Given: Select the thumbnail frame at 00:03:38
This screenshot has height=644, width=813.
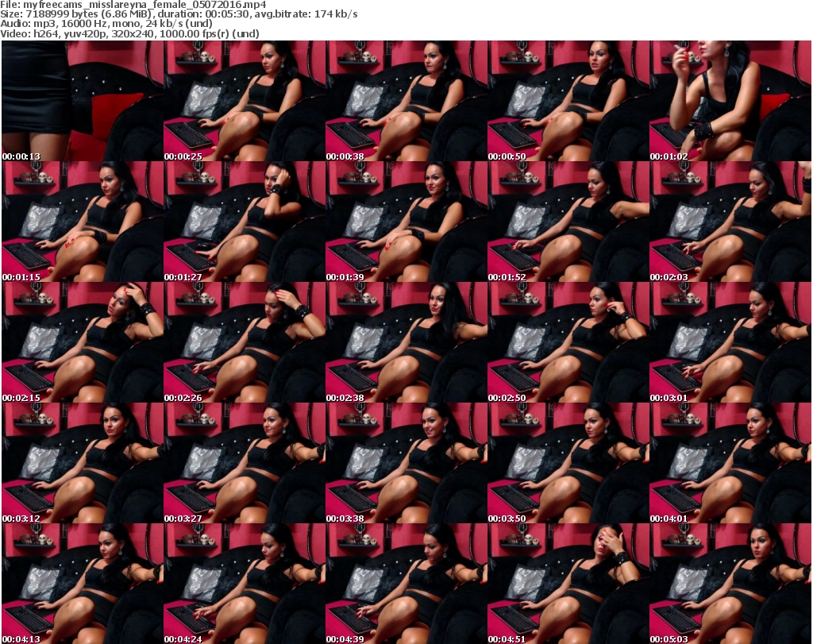Looking at the screenshot, I should coord(406,464).
